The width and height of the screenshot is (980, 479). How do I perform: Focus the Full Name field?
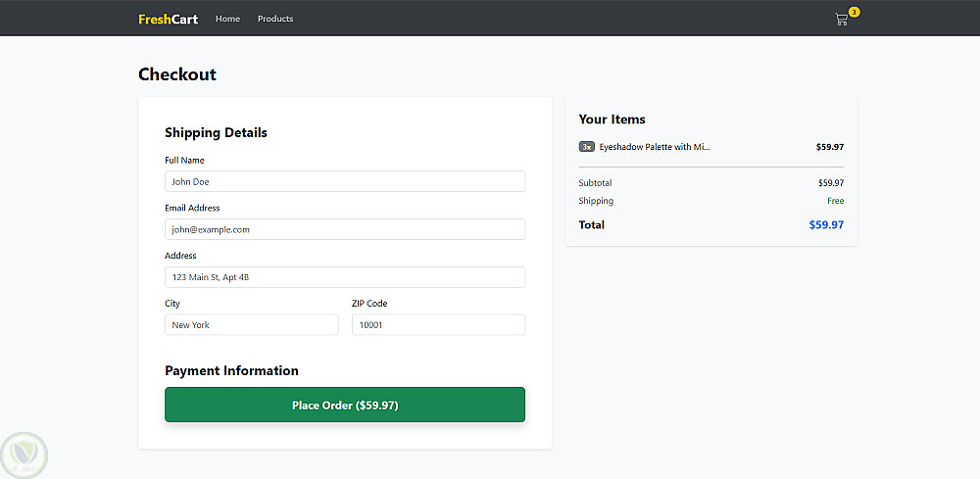point(345,181)
